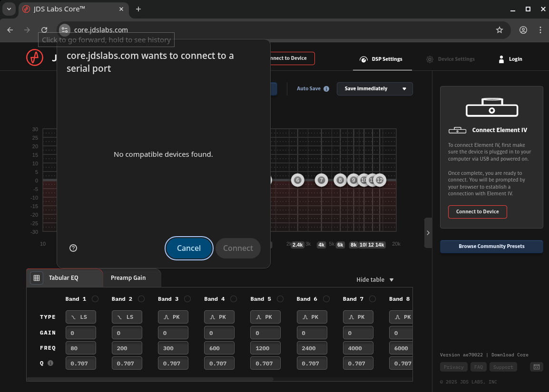Screen dimensions: 549x392
Task: Click the Auto Save info icon
Action: tap(326, 89)
